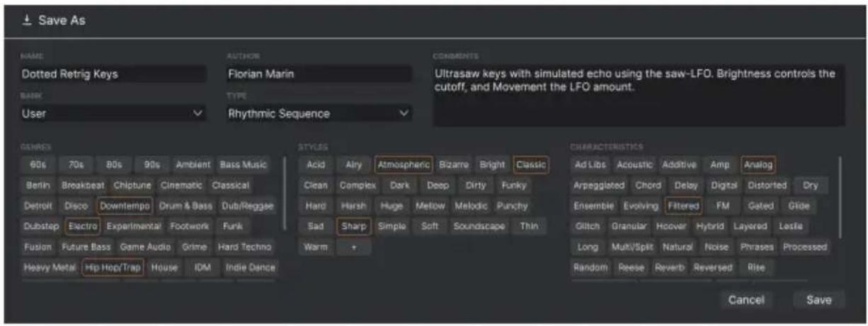The width and height of the screenshot is (868, 326).
Task: Select the Granular characteristic tag
Action: pyautogui.click(x=629, y=226)
